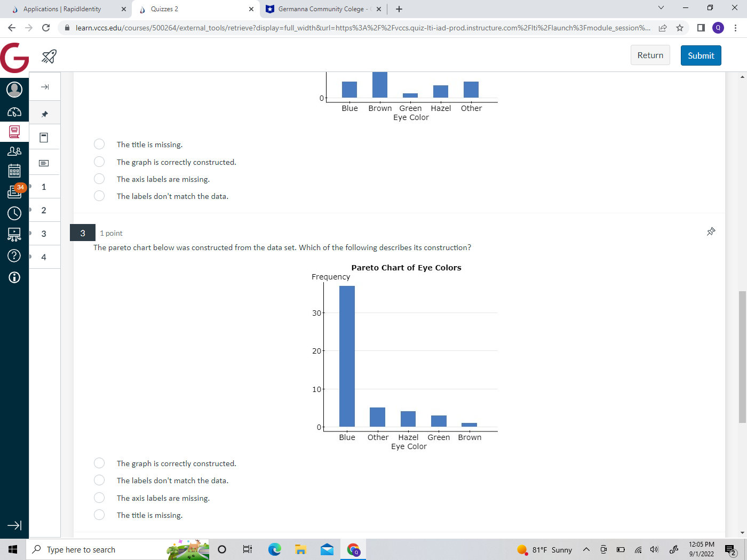This screenshot has height=560, width=747.
Task: Open Groups people icon in sidebar
Action: coord(14,151)
